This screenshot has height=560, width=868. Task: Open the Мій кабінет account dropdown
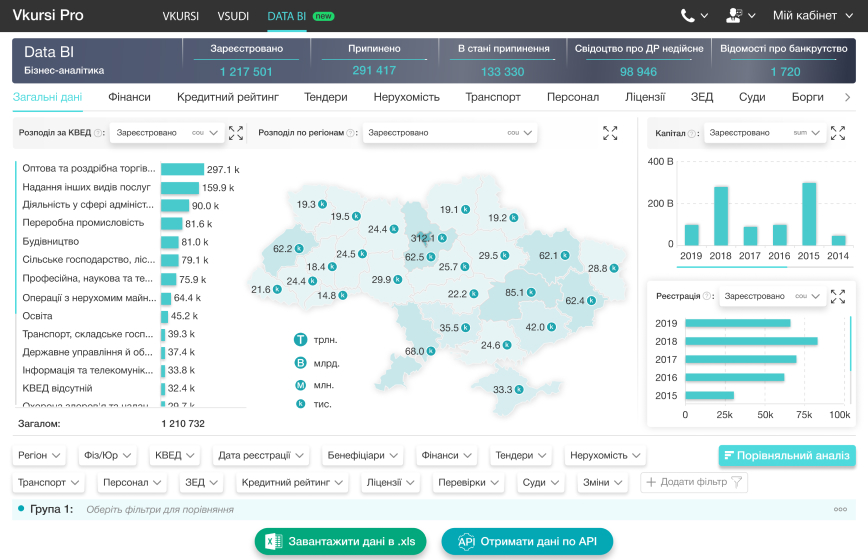pyautogui.click(x=813, y=15)
